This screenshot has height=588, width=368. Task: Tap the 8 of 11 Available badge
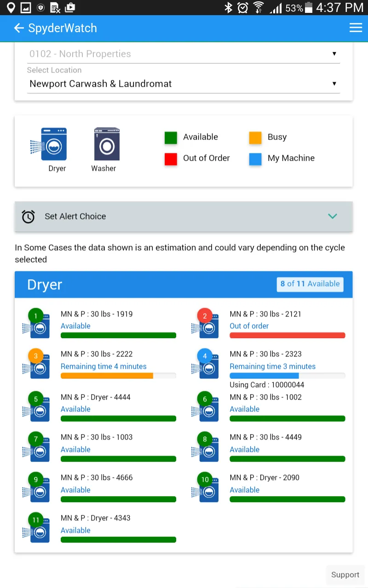coord(310,284)
